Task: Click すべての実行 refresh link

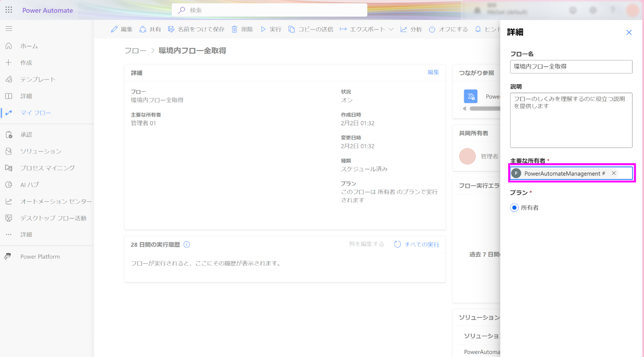Action: coord(416,244)
